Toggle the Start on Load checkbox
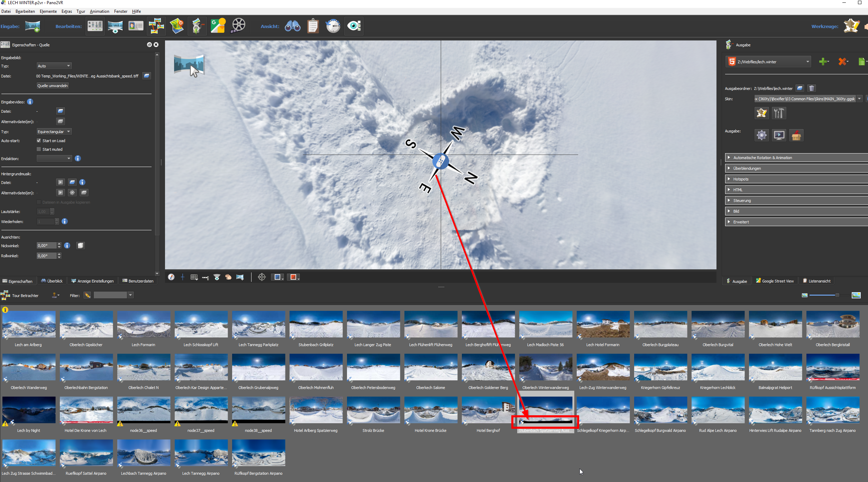The image size is (868, 482). [x=39, y=140]
